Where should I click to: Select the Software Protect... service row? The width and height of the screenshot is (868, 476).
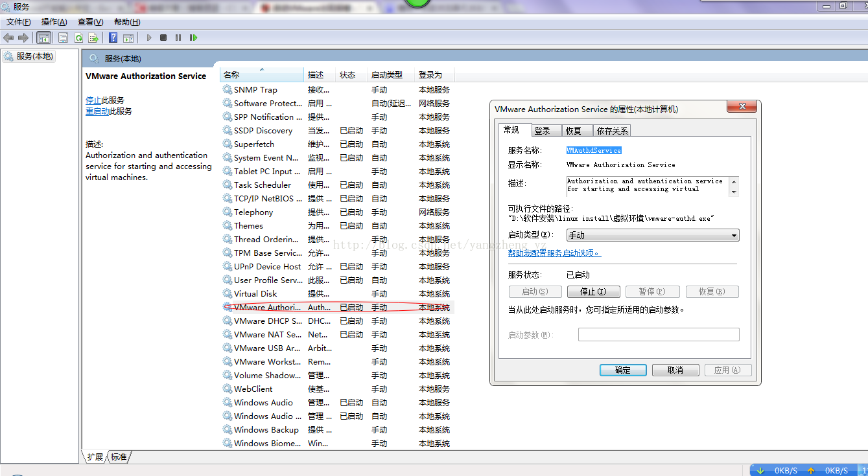(337, 103)
